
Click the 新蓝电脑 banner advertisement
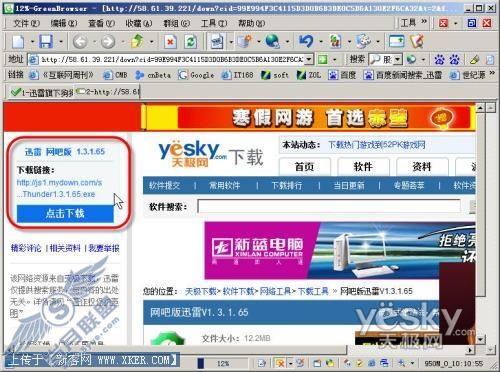pyautogui.click(x=340, y=251)
